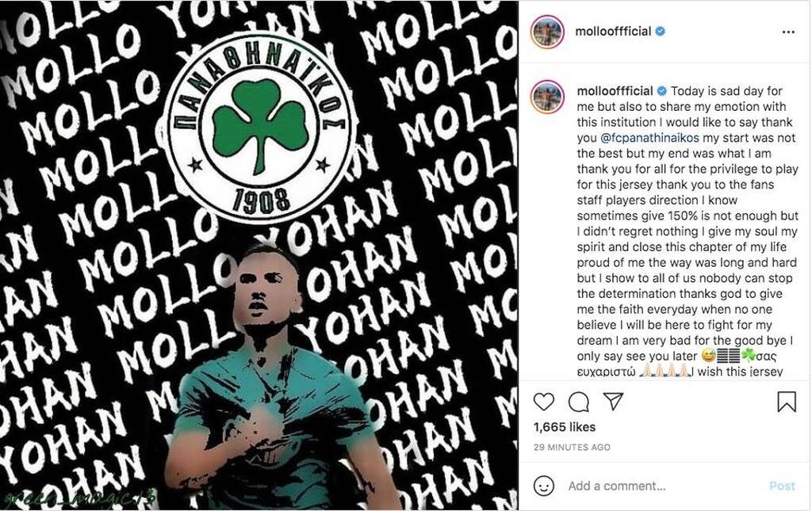Open comments via speech bubble icon
The width and height of the screenshot is (812, 511).
pos(579,402)
